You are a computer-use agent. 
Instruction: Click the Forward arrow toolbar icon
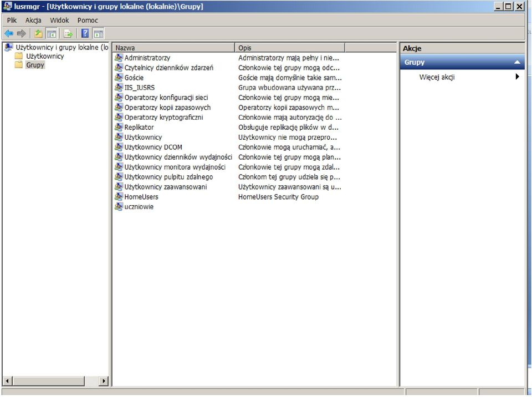[x=22, y=33]
